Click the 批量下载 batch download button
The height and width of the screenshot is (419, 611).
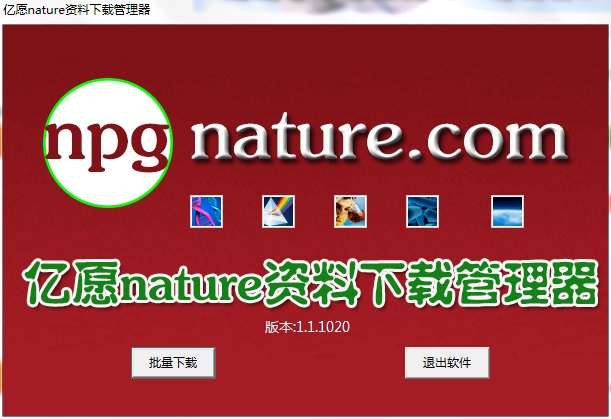tap(173, 362)
